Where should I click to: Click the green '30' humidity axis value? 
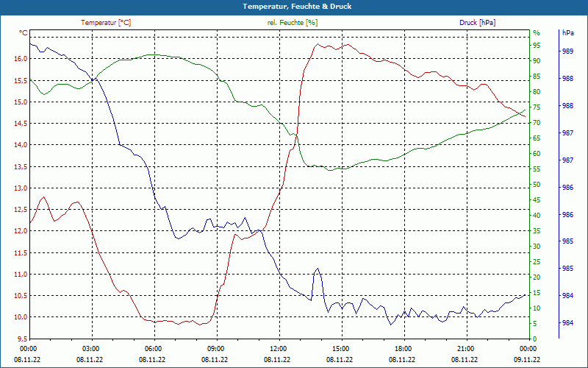click(537, 246)
